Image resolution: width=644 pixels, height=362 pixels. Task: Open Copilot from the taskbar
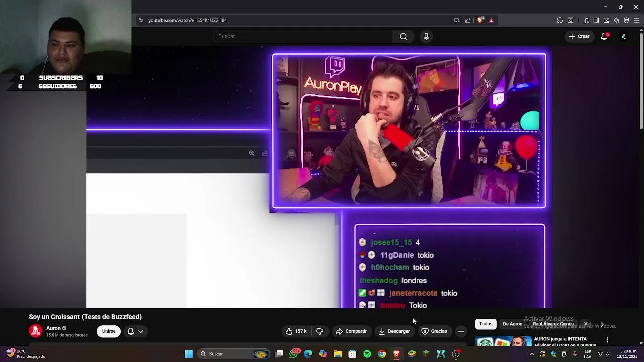323,354
